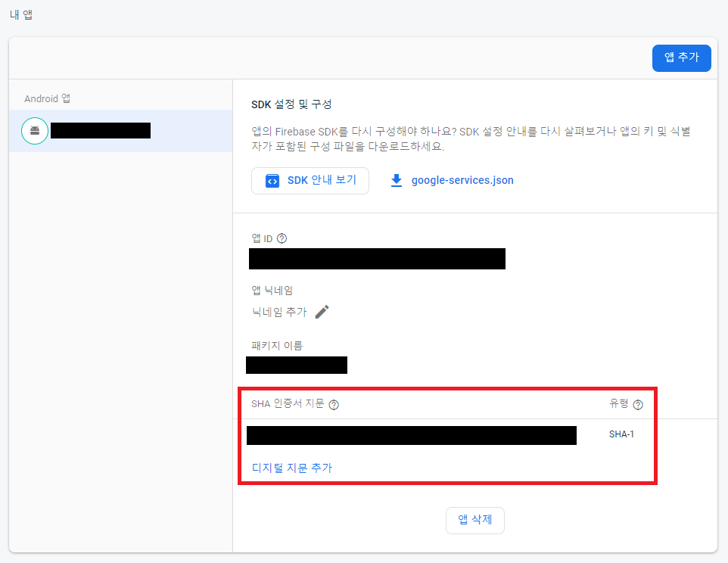Select the SHA-1 type label
This screenshot has width=728, height=563.
click(621, 434)
